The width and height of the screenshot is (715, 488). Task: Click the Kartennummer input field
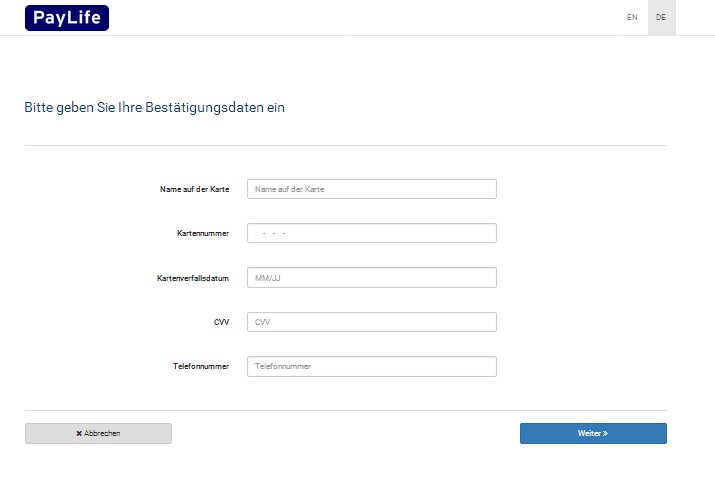[372, 233]
